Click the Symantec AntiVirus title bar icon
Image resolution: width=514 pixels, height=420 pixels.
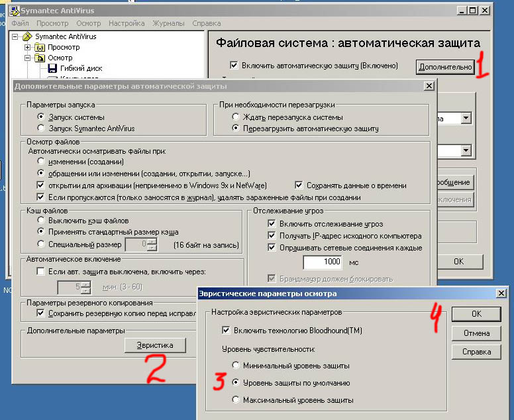click(15, 11)
